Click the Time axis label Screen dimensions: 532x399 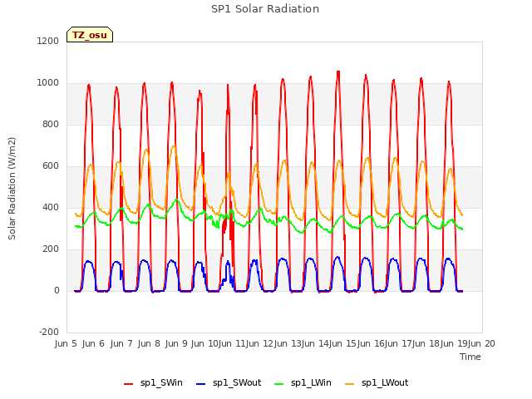pyautogui.click(x=470, y=357)
